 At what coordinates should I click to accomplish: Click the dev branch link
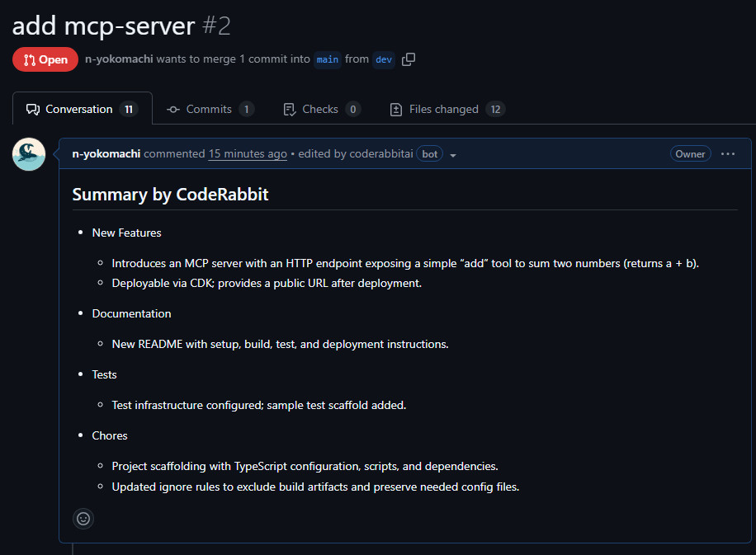point(384,59)
